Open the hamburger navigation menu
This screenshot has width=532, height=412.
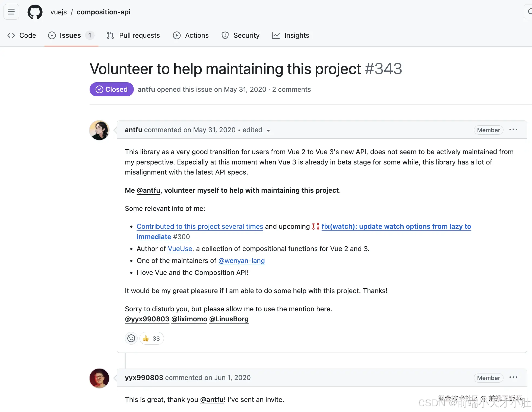(11, 12)
